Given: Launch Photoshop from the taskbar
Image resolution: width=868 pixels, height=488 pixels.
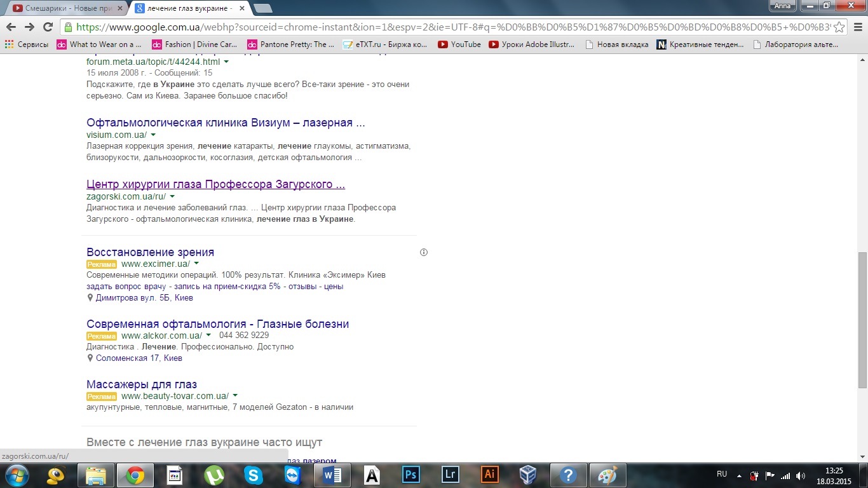Looking at the screenshot, I should coord(411,475).
